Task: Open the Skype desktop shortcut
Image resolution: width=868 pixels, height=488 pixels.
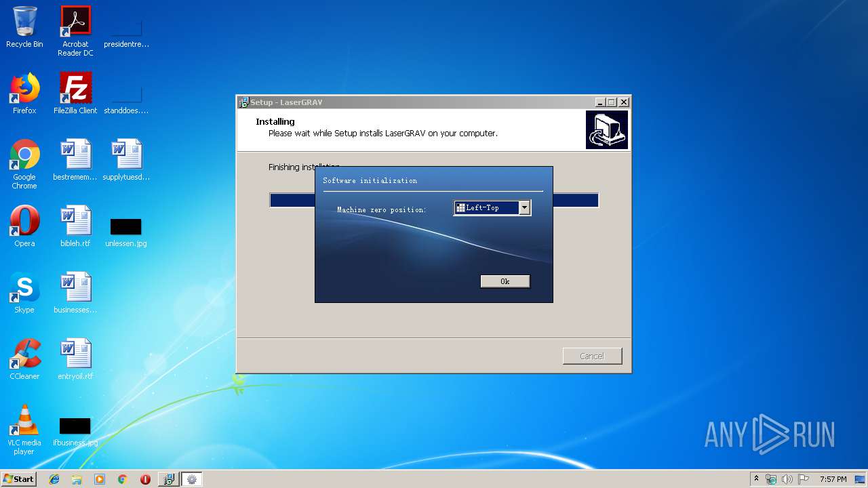Action: (x=24, y=292)
